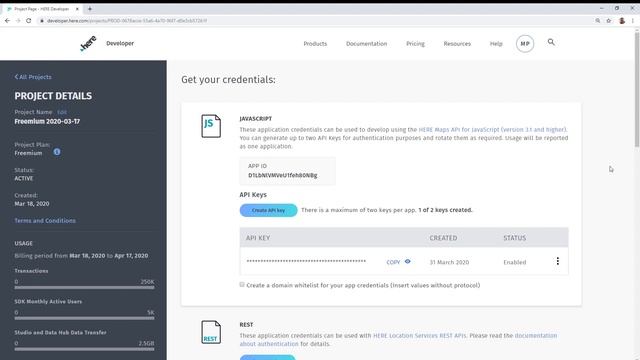Bookmark this page with star icon
This screenshot has width=640, height=360.
click(609, 20)
